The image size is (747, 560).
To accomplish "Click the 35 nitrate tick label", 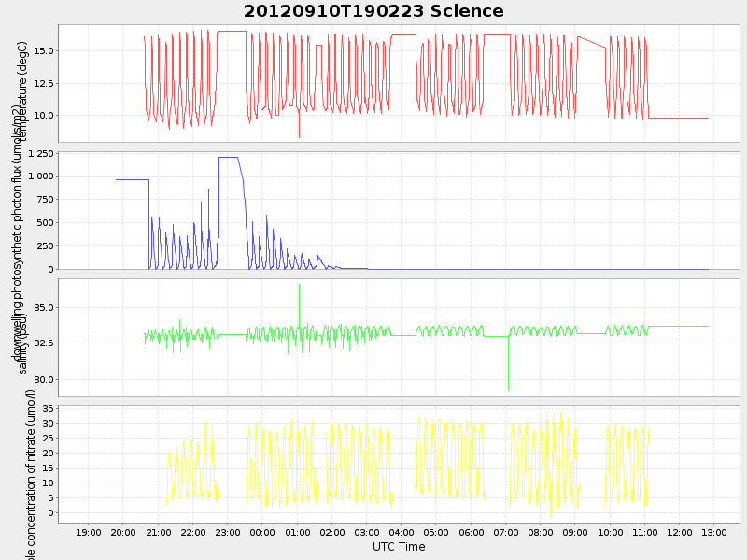I will click(49, 408).
